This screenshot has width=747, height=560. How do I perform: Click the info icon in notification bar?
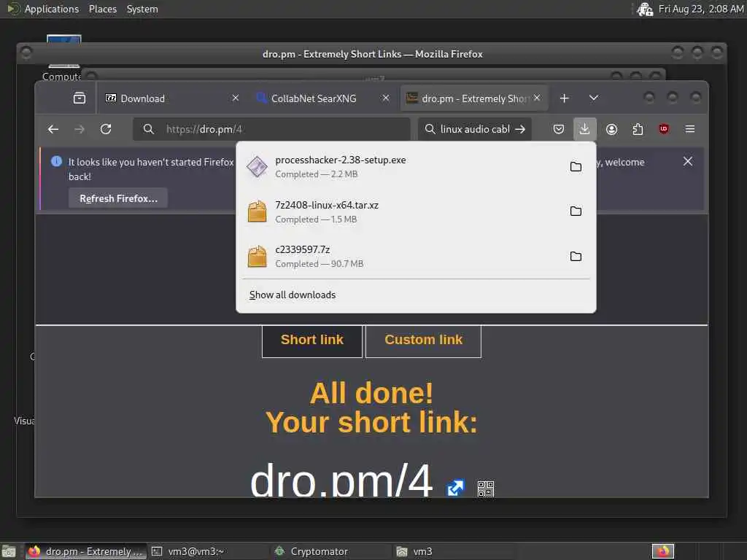[x=56, y=161]
